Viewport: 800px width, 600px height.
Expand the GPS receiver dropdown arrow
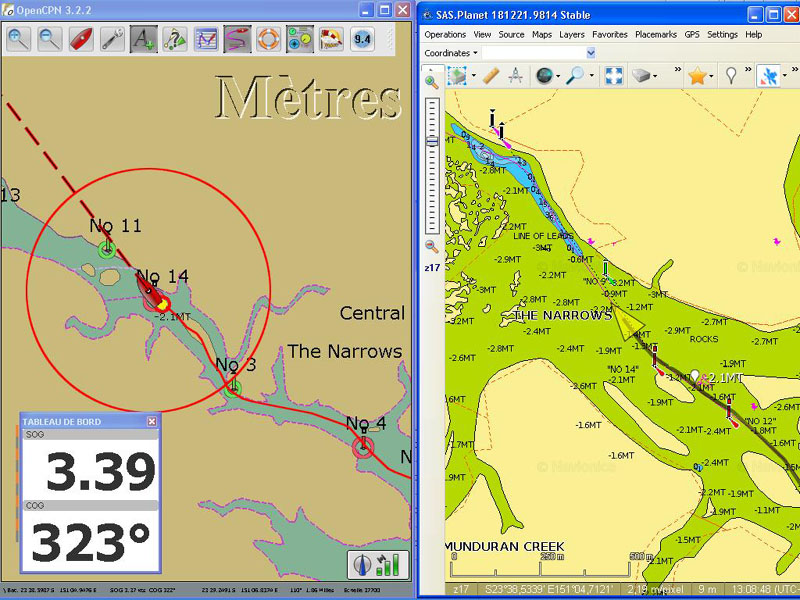tap(784, 77)
